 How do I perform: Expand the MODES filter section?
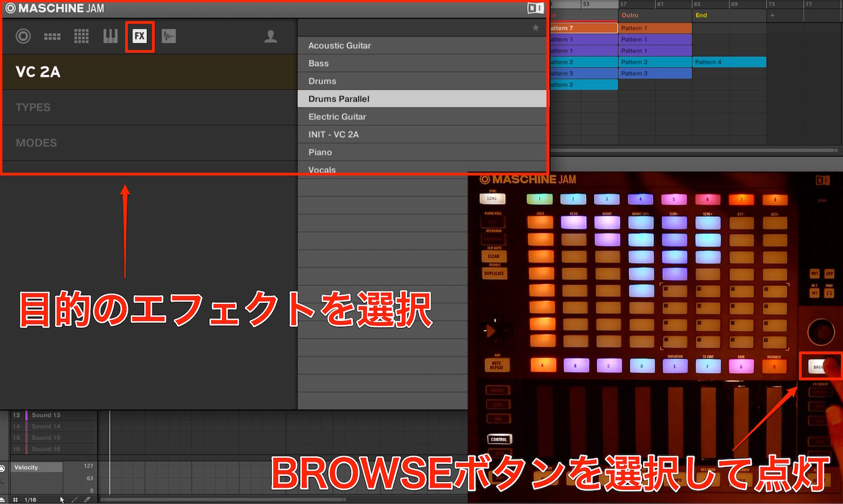click(x=149, y=143)
